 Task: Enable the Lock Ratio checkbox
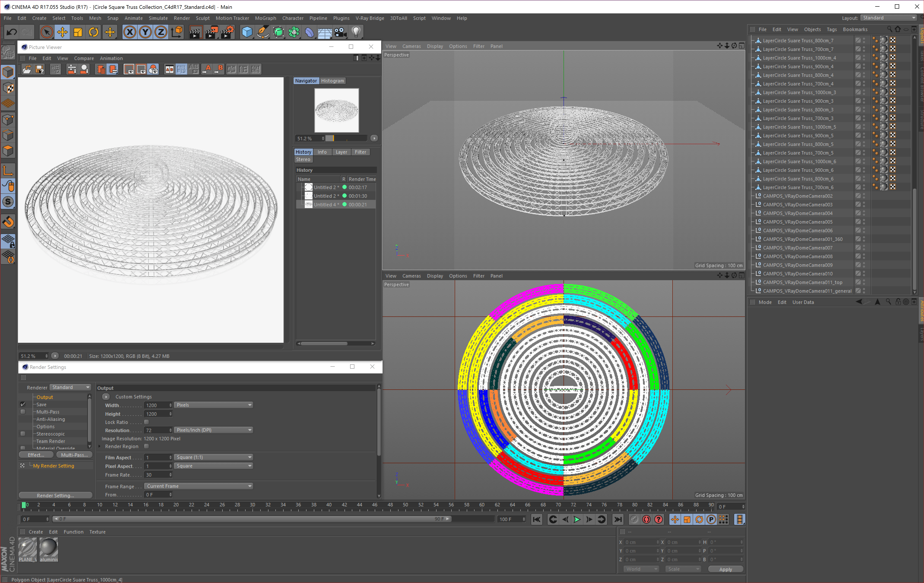(146, 422)
